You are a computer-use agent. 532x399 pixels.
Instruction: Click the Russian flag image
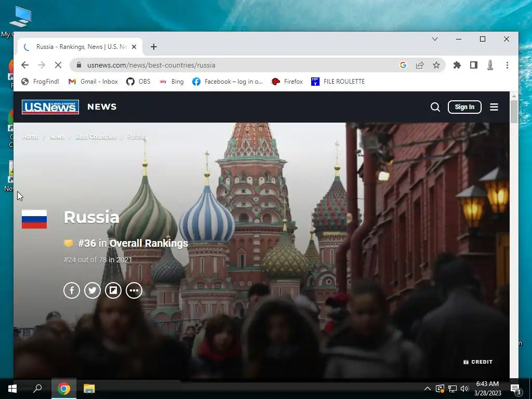tap(34, 219)
